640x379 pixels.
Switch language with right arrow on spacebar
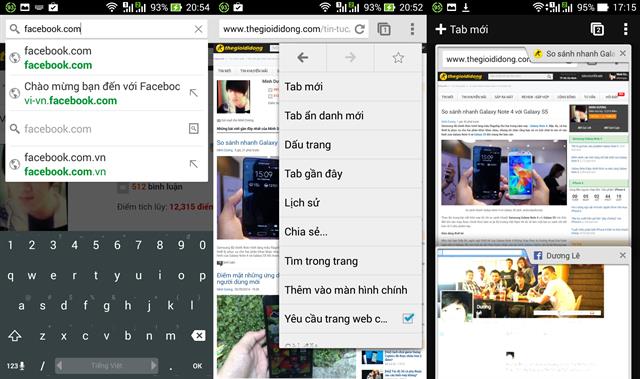153,365
